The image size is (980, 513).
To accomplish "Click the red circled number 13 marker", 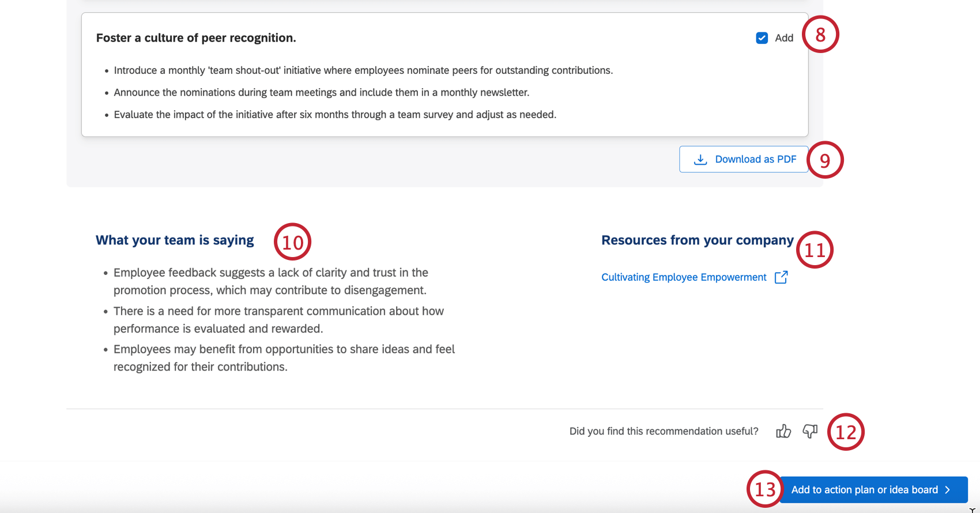I will [x=765, y=489].
